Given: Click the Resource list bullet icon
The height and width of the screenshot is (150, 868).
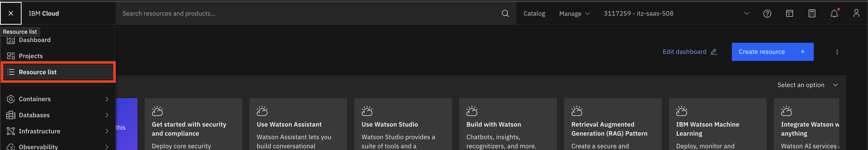Looking at the screenshot, I should coord(11,72).
